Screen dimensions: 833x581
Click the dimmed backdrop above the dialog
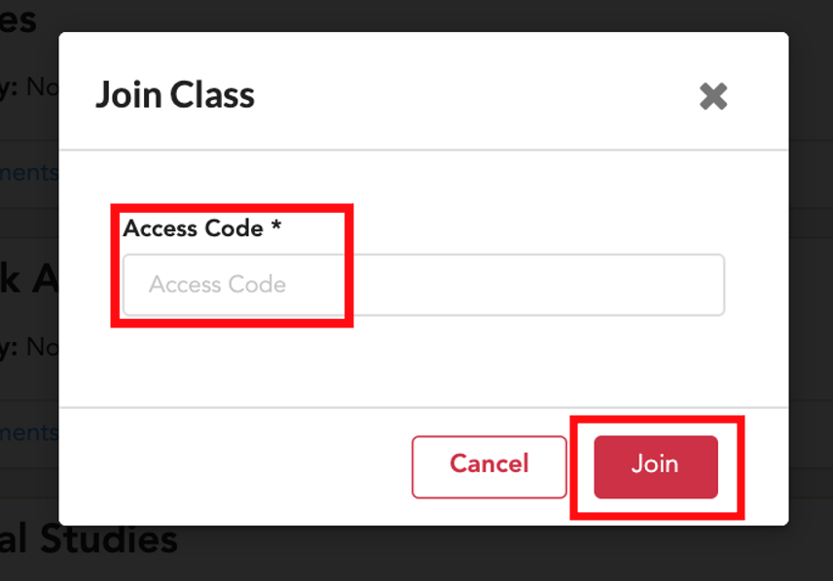coord(420,15)
